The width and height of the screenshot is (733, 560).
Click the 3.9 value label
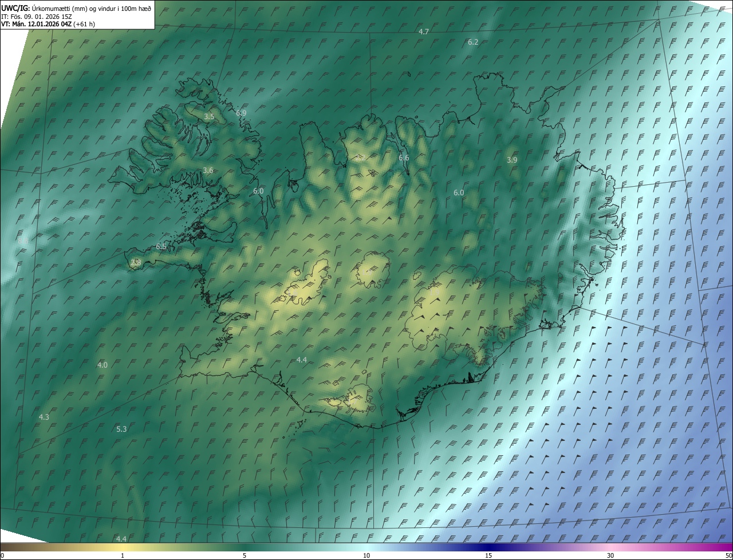point(512,160)
